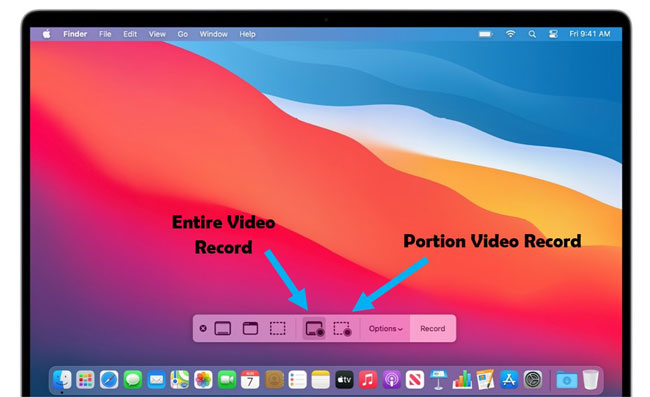Close the screenshot toolbar
Image resolution: width=650 pixels, height=397 pixels.
click(x=203, y=328)
